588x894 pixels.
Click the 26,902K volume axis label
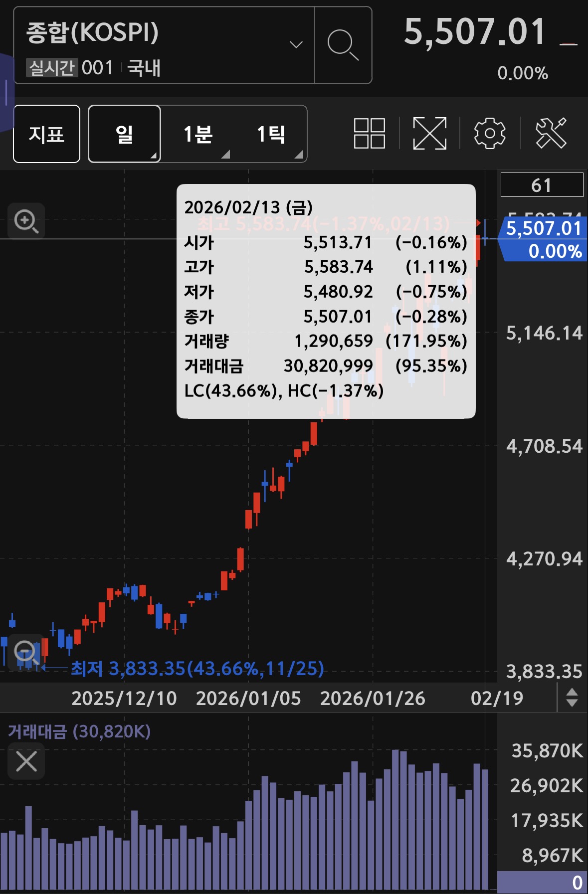[x=547, y=785]
